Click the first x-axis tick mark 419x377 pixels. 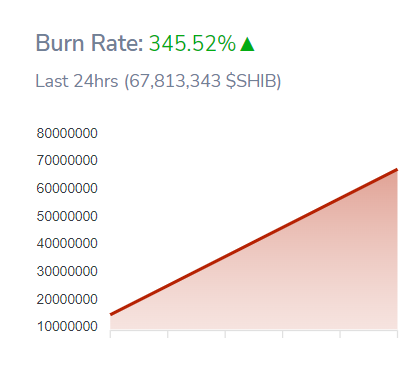tap(110, 334)
